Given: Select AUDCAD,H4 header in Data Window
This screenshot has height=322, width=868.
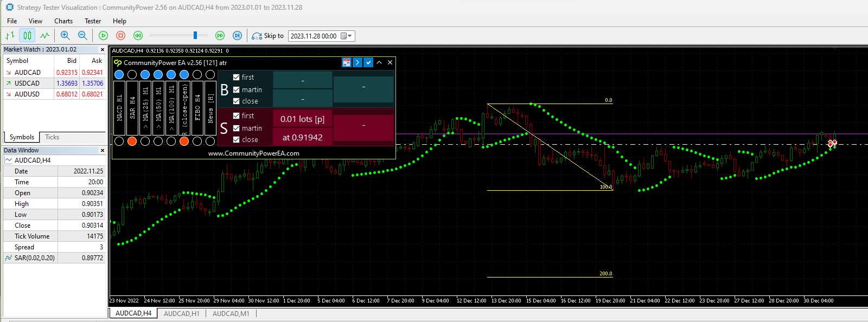Looking at the screenshot, I should pyautogui.click(x=54, y=160).
